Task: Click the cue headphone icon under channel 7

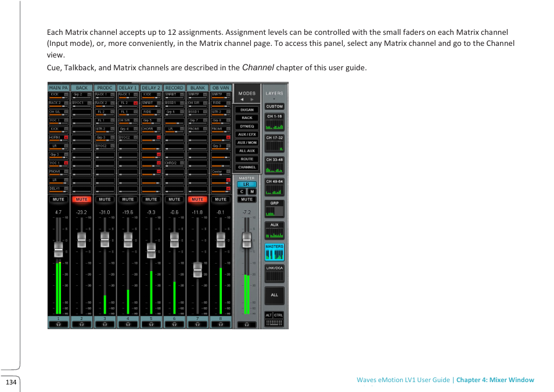Action: click(x=197, y=324)
